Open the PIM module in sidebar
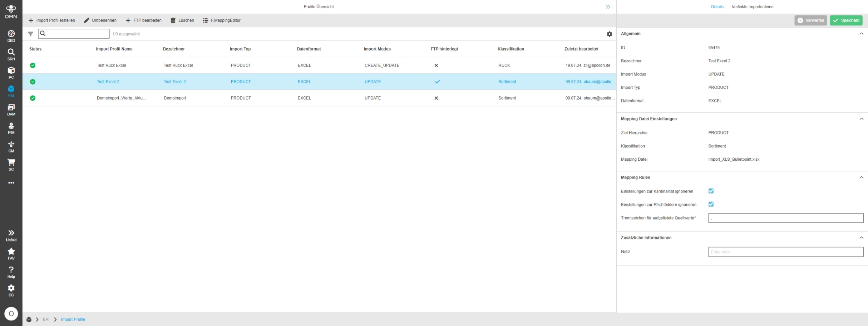Viewport: 868px width, 326px height. (x=11, y=128)
